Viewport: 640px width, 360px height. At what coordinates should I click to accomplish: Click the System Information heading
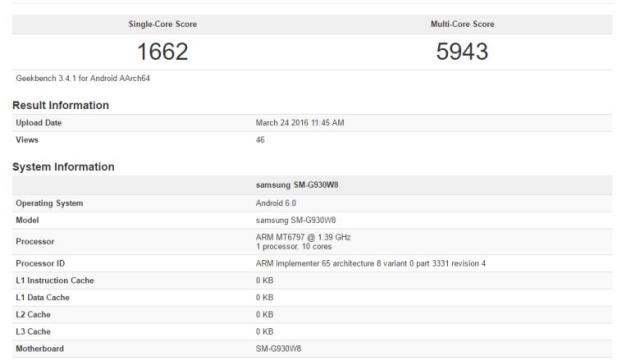click(63, 167)
